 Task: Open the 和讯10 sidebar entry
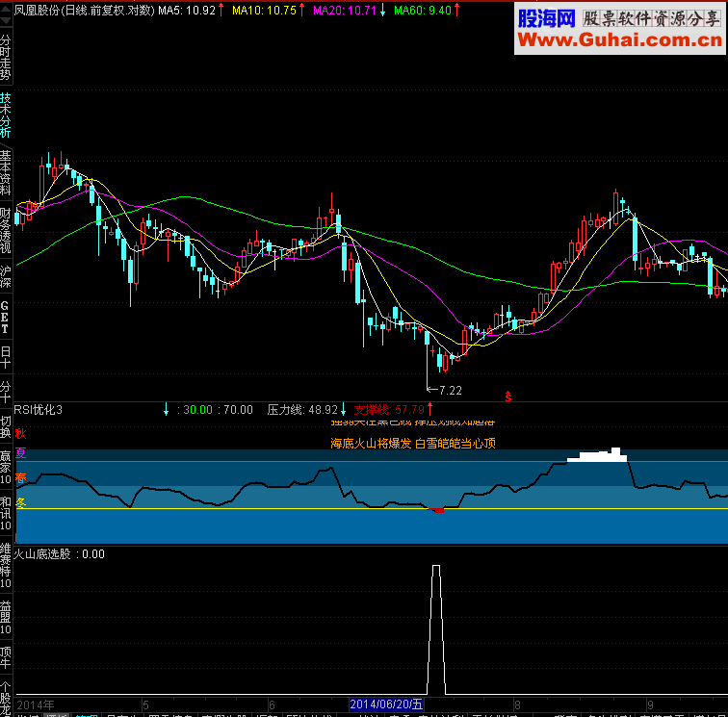click(6, 514)
